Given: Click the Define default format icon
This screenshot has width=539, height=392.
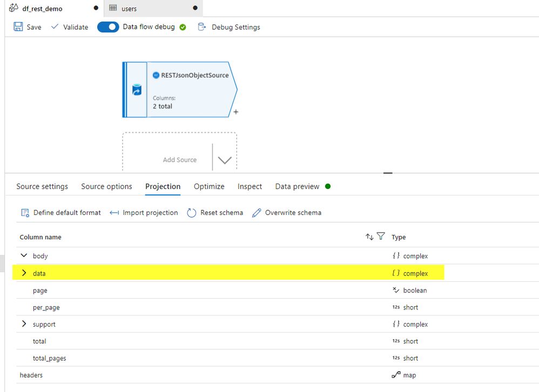Looking at the screenshot, I should pos(25,213).
